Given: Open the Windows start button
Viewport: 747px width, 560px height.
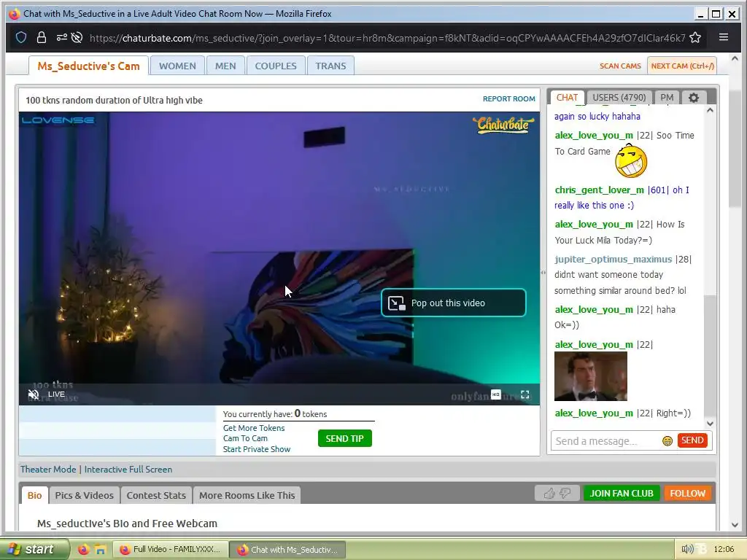Looking at the screenshot, I should tap(34, 549).
